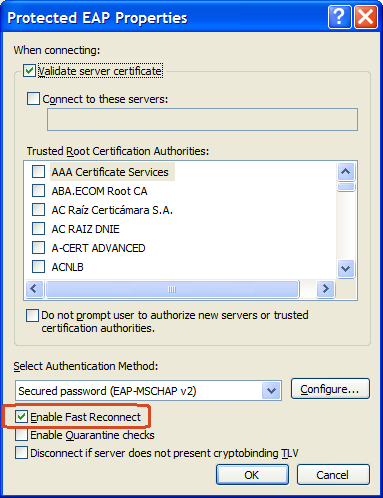The width and height of the screenshot is (383, 498).
Task: Close the Protected EAP Properties dialog
Action: click(366, 17)
